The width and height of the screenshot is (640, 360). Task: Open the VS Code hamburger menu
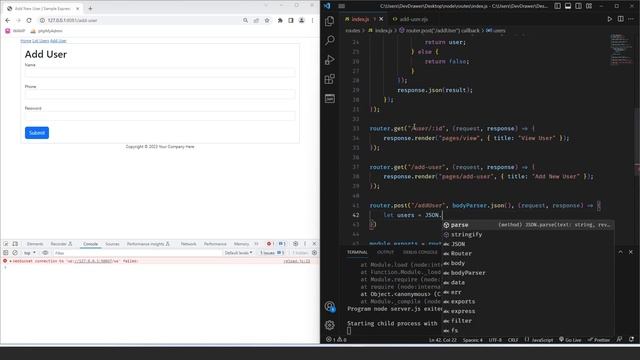pyautogui.click(x=342, y=6)
